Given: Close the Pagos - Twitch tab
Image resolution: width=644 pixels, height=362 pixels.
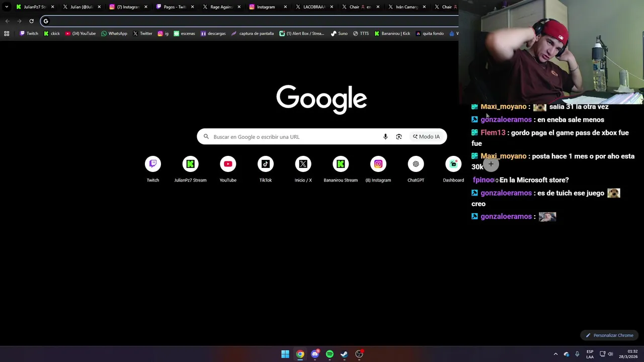Looking at the screenshot, I should click(x=192, y=7).
